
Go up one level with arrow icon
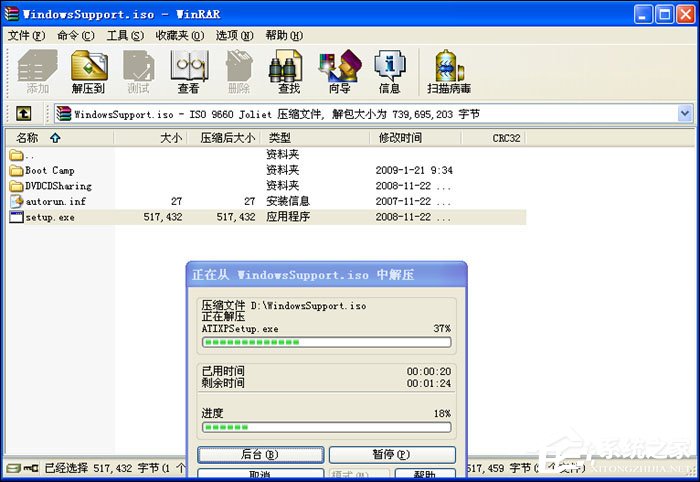point(24,114)
